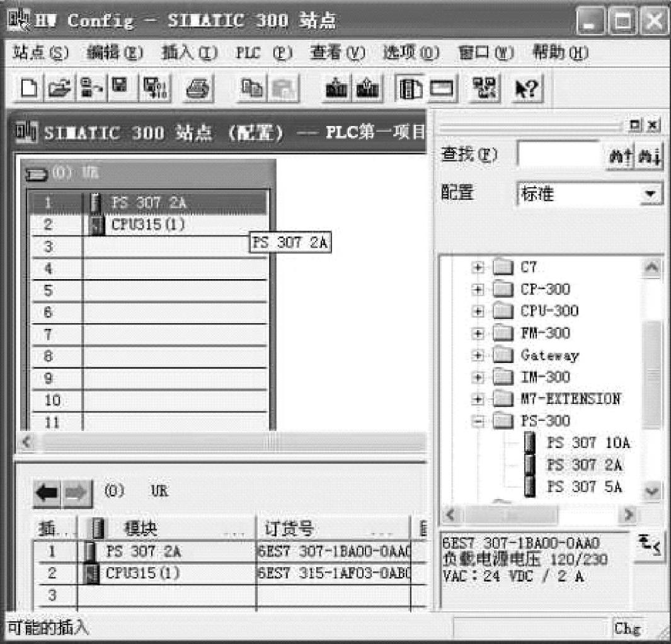The width and height of the screenshot is (671, 644).
Task: Click the catalog vertical scrollbar down arrow
Action: 651,490
